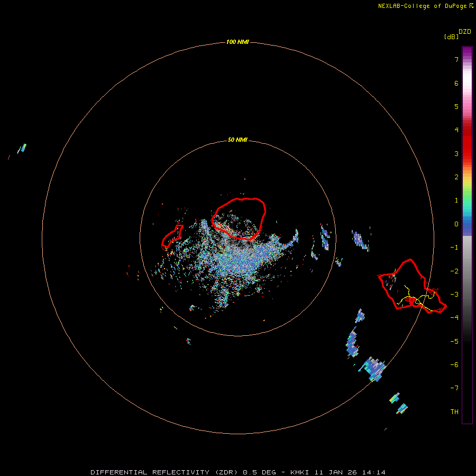Image resolution: width=476 pixels, height=476 pixels.
Task: Click the 100 NMI range ring label
Action: tap(237, 42)
